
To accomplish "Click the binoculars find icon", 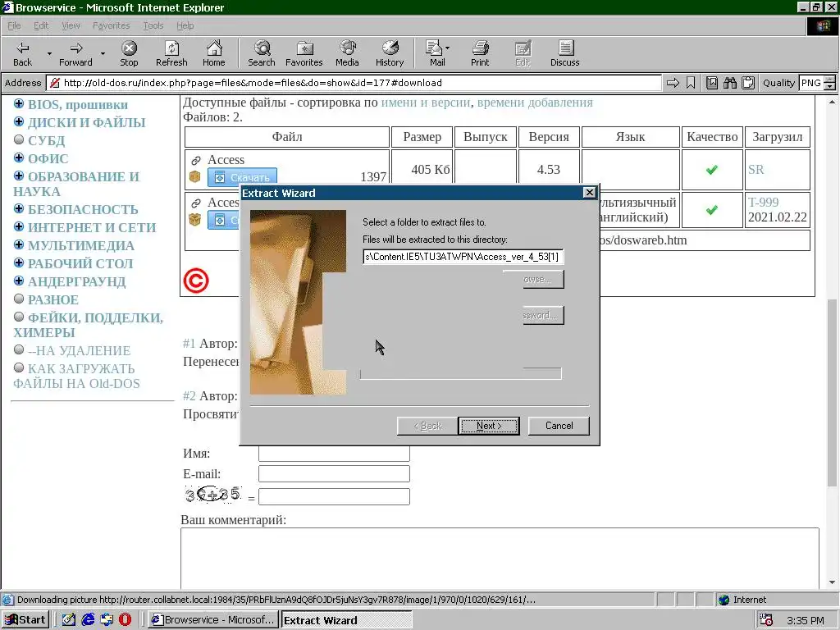I will [729, 83].
